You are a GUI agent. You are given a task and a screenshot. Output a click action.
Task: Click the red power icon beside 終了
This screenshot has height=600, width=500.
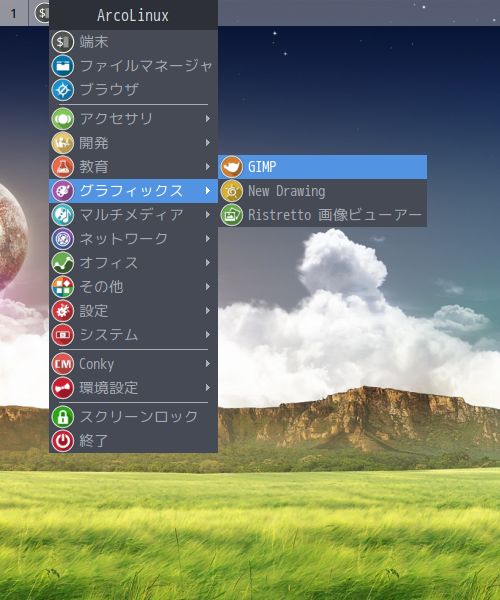(63, 441)
